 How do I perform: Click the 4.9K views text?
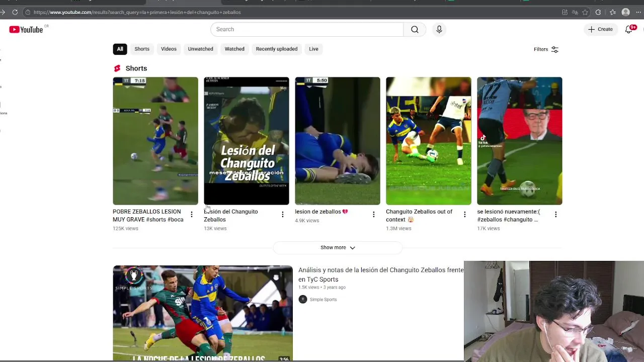click(307, 221)
